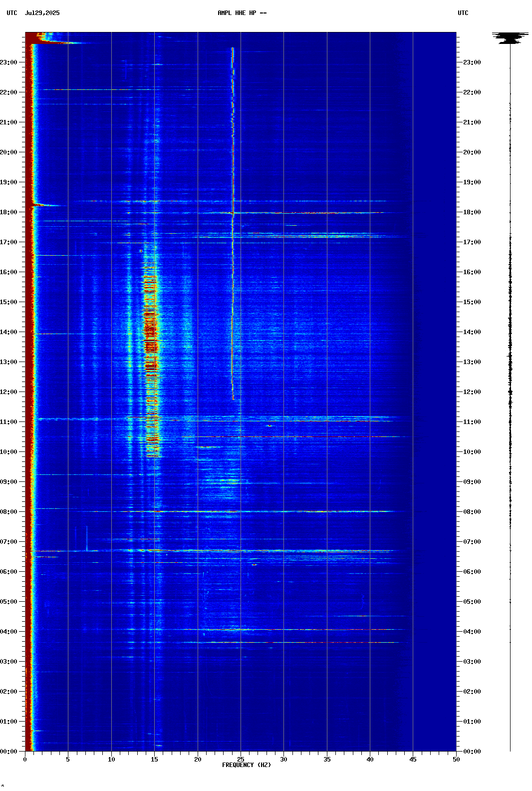Screen dimensions: 532x791
Task: Click the right-side 01:00 time label
Action: click(x=472, y=722)
